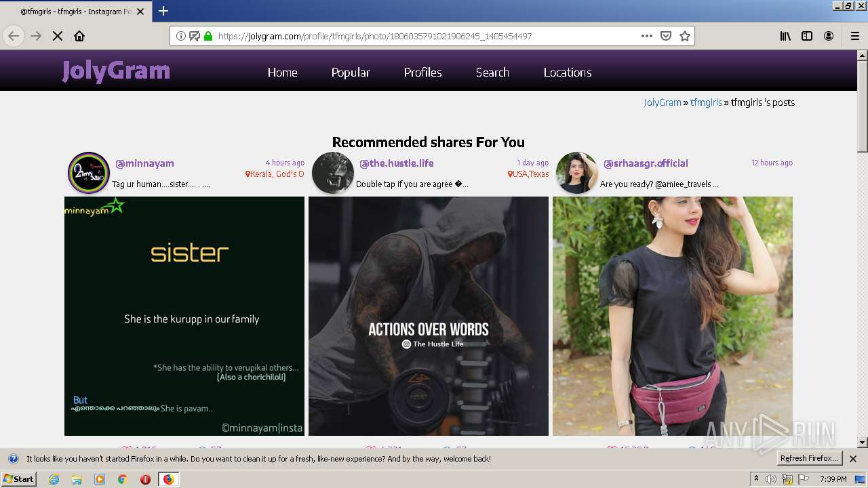The height and width of the screenshot is (488, 868).
Task: Click scrollbar up arrow
Action: (x=863, y=55)
